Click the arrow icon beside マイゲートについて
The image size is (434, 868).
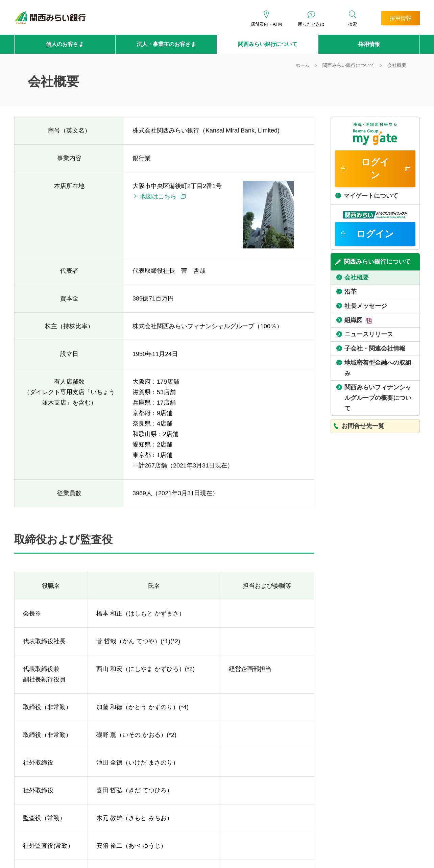pos(338,195)
